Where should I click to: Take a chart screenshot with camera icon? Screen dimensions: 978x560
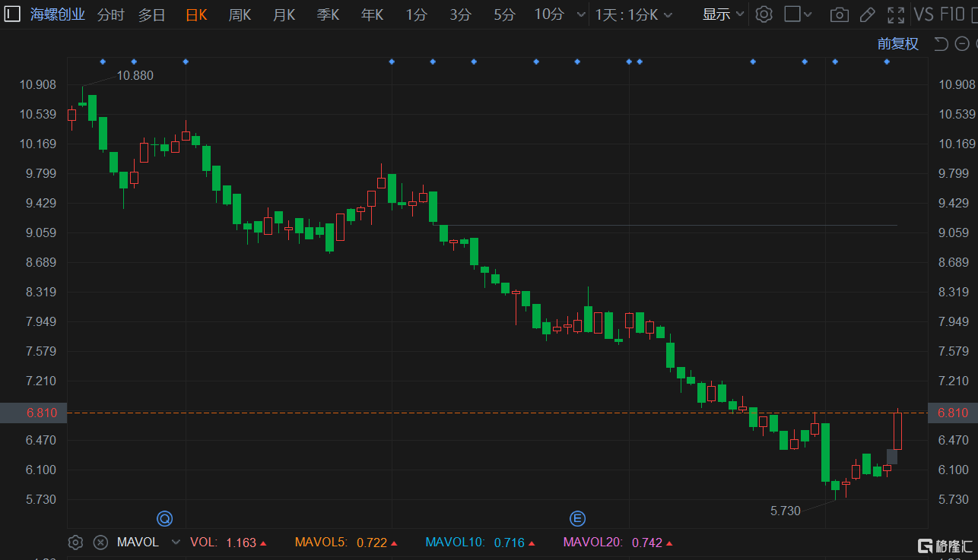click(x=840, y=14)
